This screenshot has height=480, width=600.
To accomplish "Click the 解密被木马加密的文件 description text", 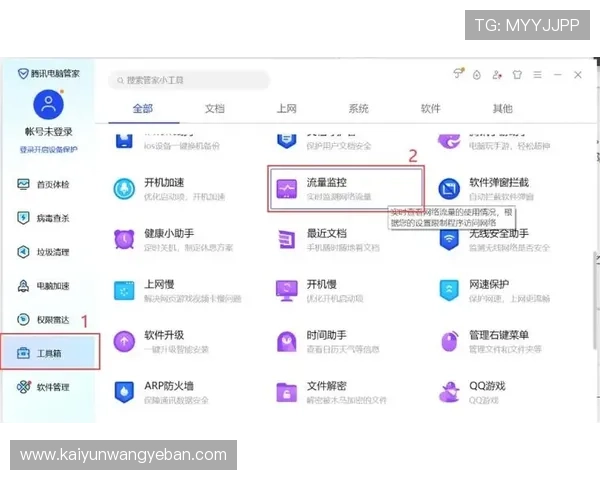I will tap(347, 400).
